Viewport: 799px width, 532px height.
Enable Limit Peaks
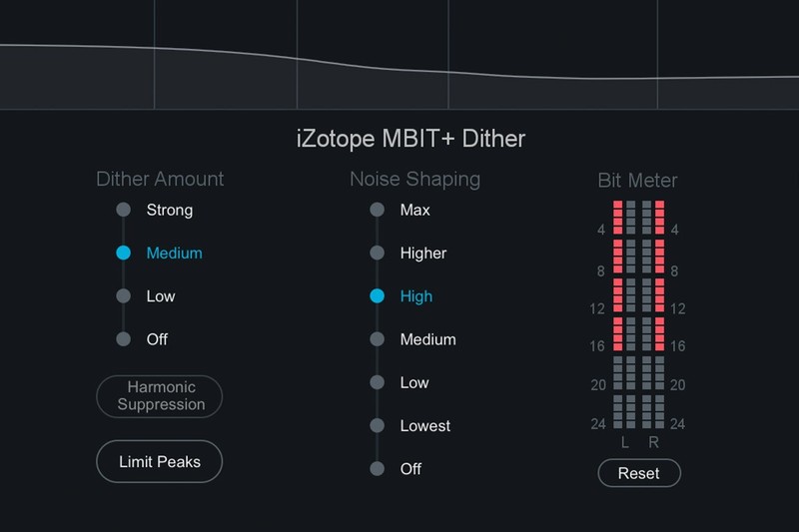pos(160,462)
